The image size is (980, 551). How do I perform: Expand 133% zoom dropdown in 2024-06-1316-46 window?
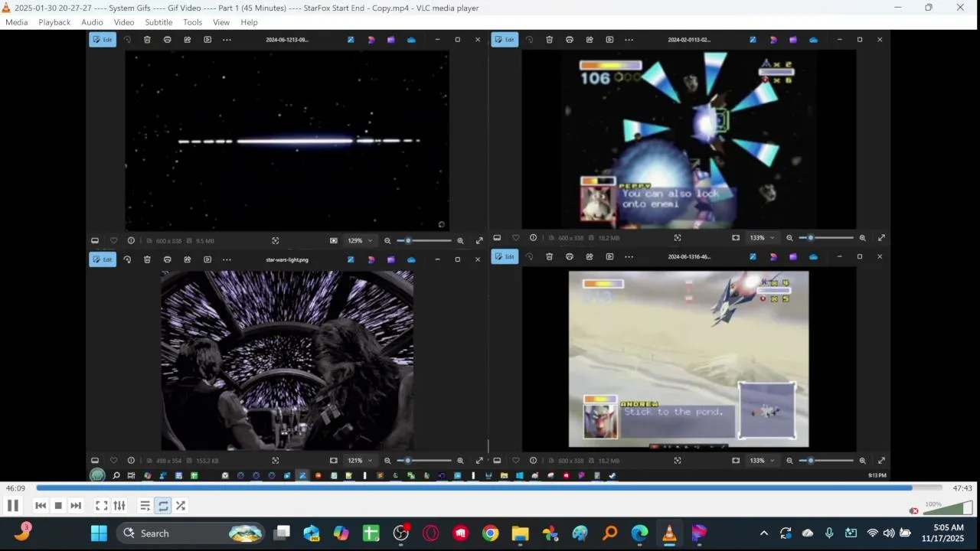tap(762, 461)
